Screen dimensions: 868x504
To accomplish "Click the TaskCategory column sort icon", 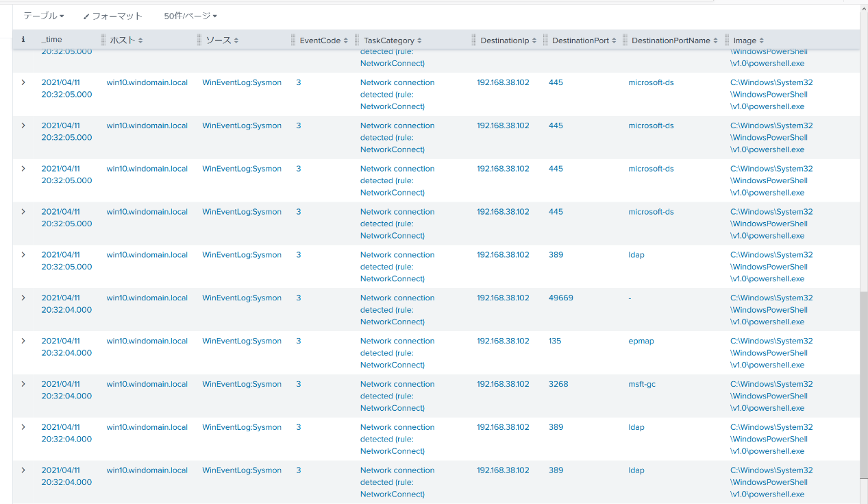I will point(419,41).
